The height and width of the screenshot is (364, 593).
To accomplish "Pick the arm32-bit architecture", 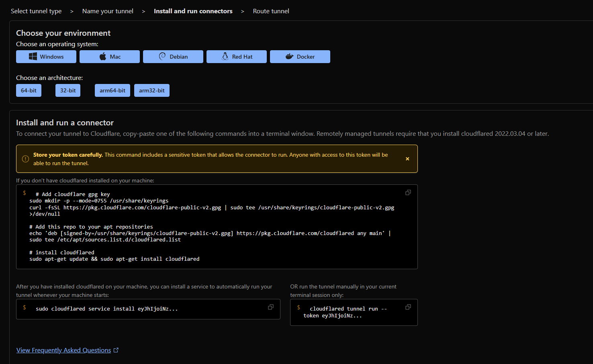I will [x=152, y=90].
